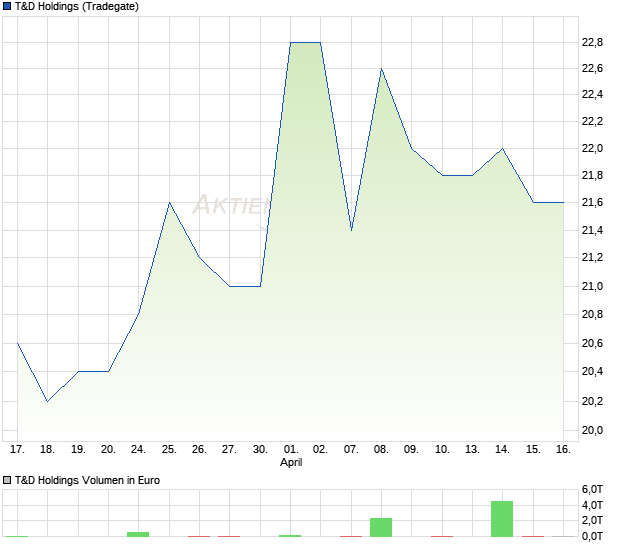The height and width of the screenshot is (546, 620).
Task: Click the '18.' date label
Action: [x=47, y=450]
